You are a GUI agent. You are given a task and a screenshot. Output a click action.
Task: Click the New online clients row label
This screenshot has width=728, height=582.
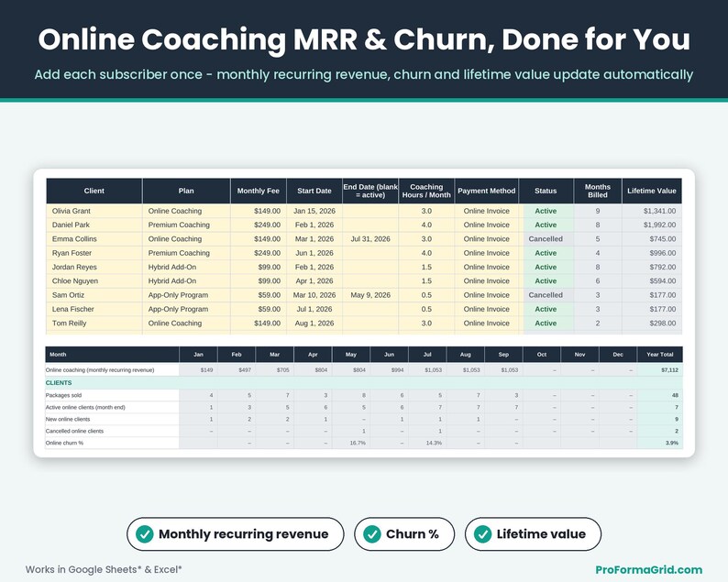tap(68, 419)
